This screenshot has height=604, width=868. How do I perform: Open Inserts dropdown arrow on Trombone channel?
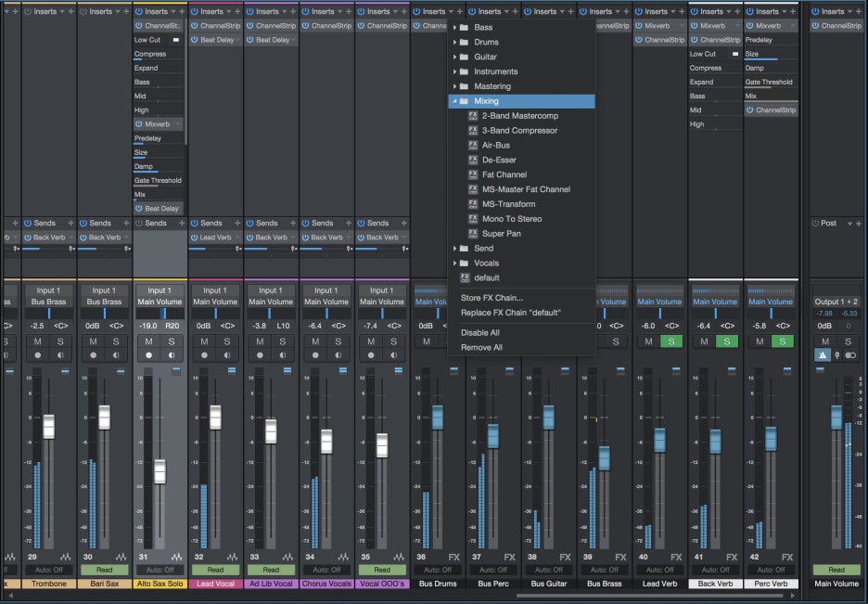(62, 11)
